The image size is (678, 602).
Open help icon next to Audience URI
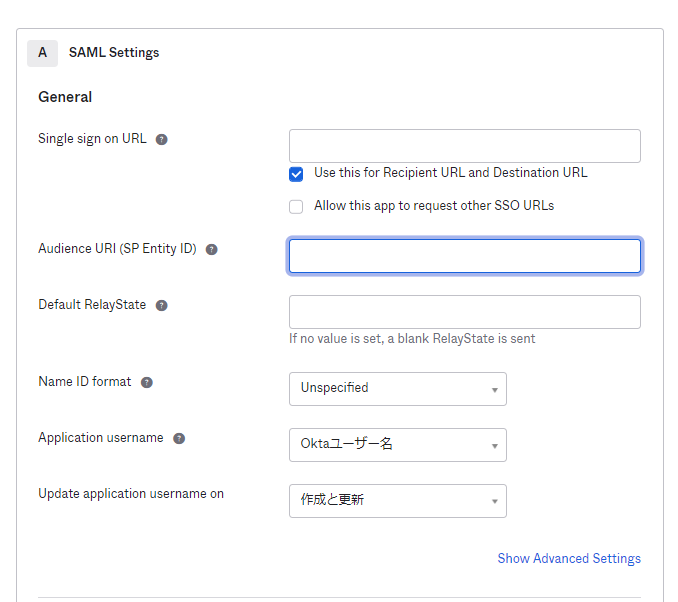coord(211,249)
